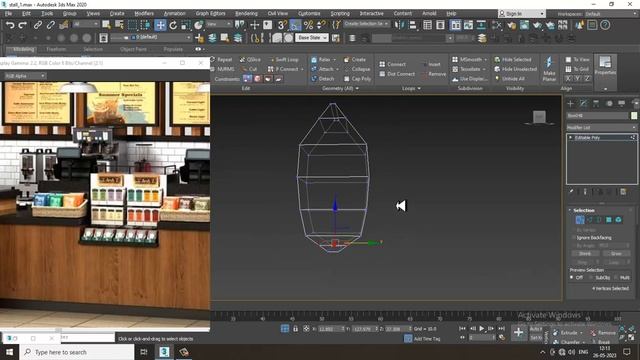Screen dimensions: 640x360
Task: Switch to the Freeform ribbon tab
Action: point(56,49)
